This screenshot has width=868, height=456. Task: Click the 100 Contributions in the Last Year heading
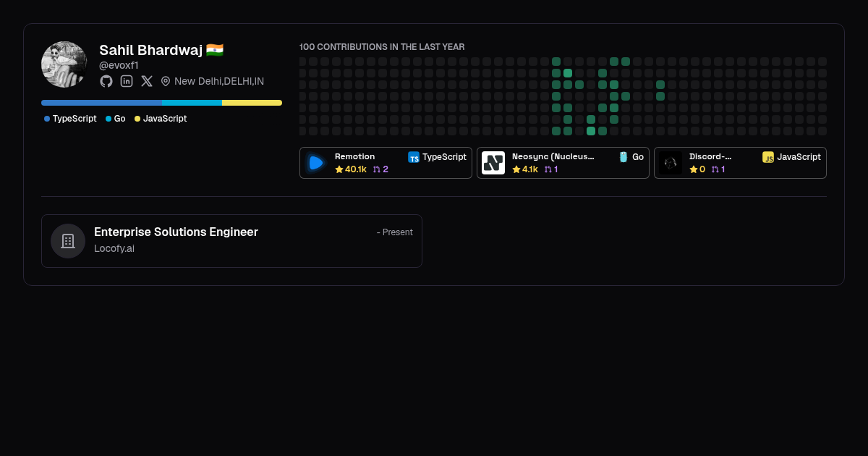point(382,47)
